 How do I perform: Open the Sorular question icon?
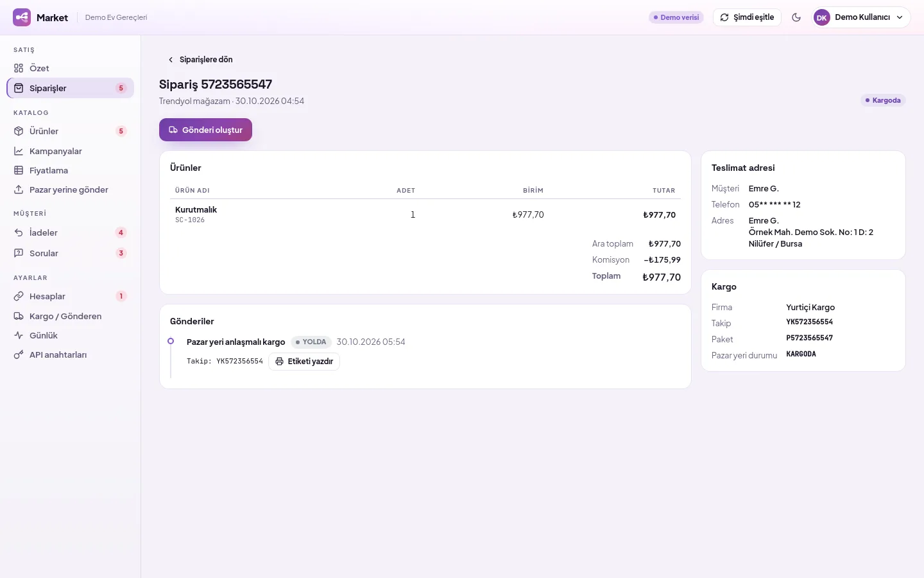point(19,253)
